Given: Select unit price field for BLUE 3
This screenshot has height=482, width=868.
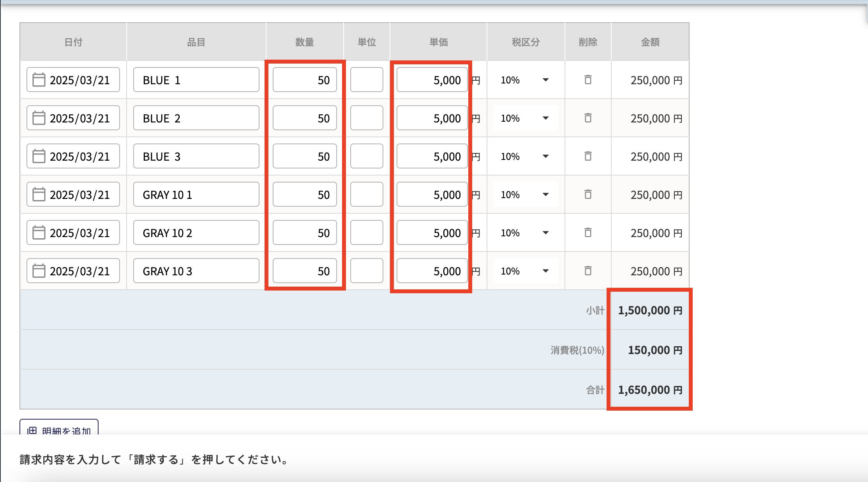Looking at the screenshot, I should [x=432, y=156].
